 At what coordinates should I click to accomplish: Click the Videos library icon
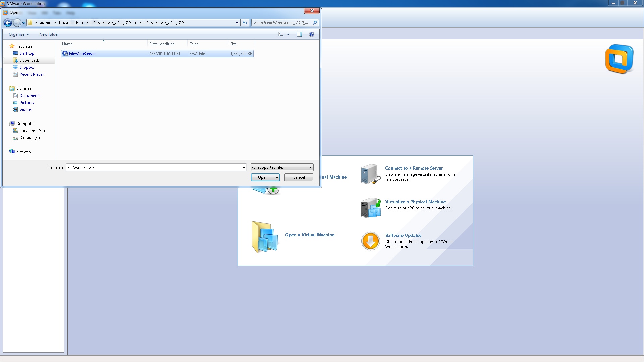point(15,110)
